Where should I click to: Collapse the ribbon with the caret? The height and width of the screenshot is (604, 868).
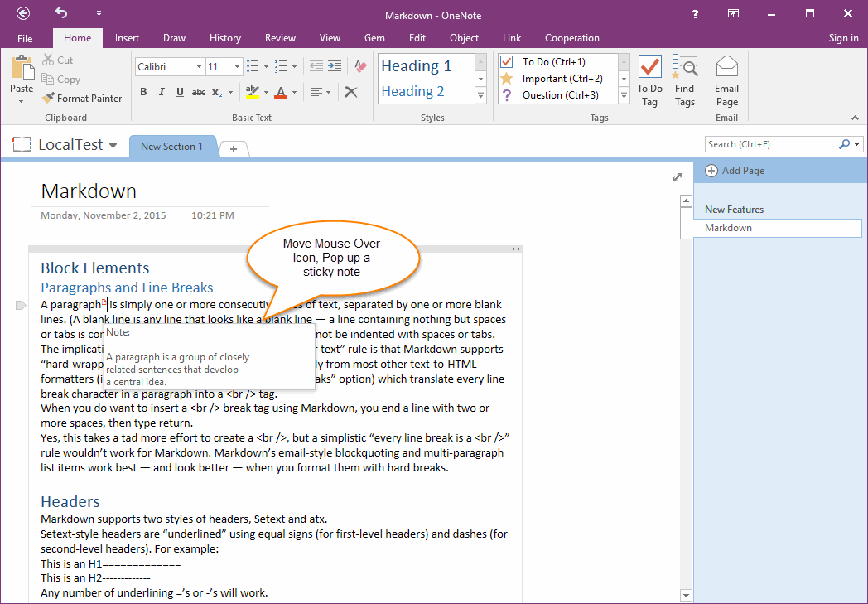[x=856, y=118]
